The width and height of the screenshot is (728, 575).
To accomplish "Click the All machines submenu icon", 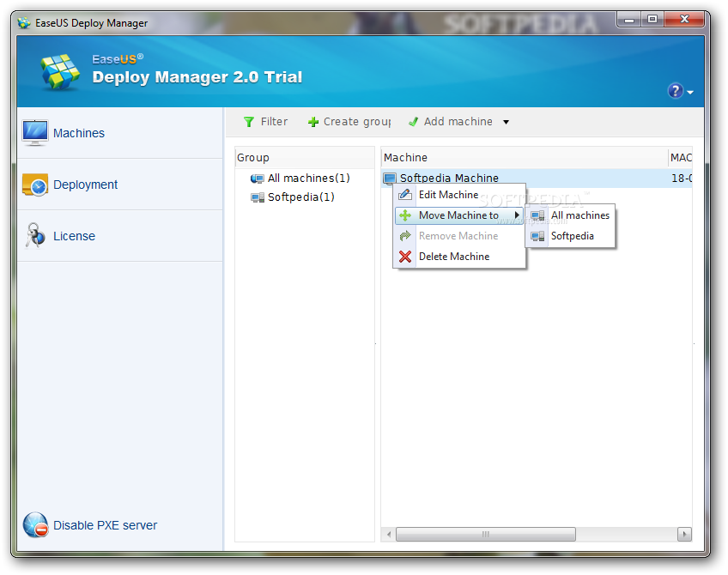I will [x=537, y=215].
